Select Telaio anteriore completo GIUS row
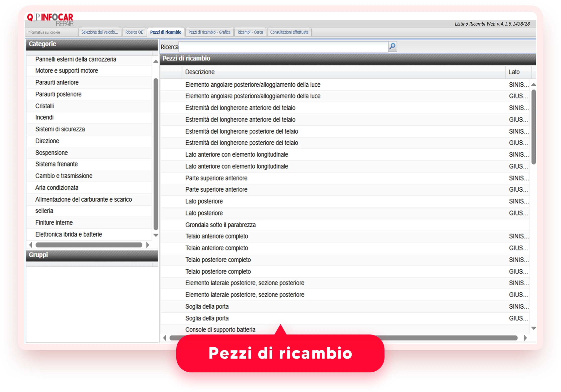 [x=345, y=248]
